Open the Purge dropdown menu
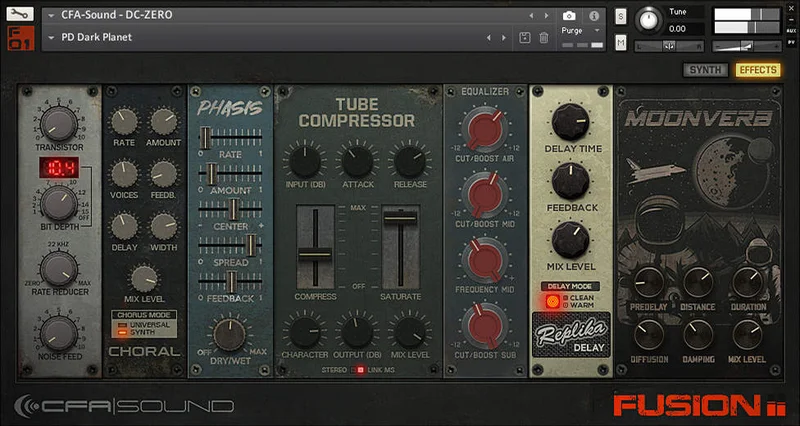Viewport: 800px width, 426px height. 581,31
